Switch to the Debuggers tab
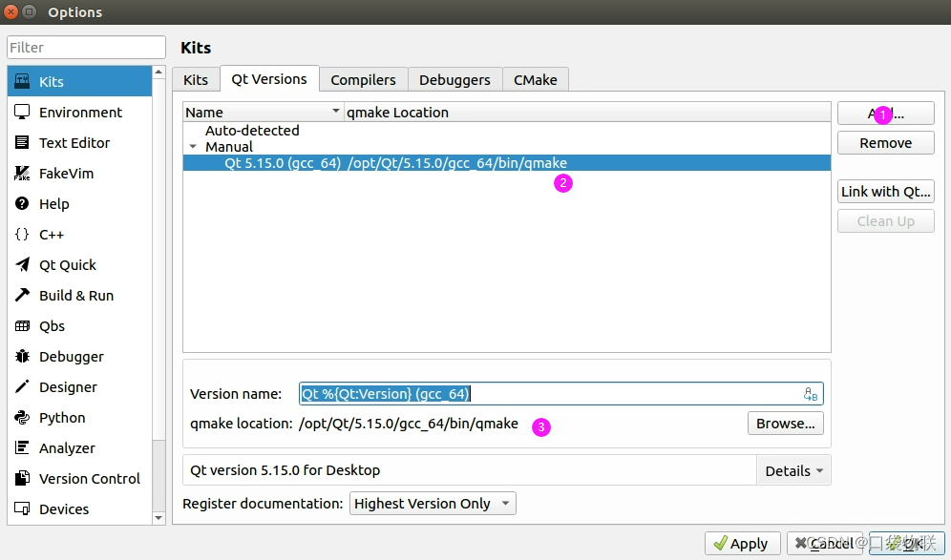Image resolution: width=951 pixels, height=560 pixels. pos(454,80)
